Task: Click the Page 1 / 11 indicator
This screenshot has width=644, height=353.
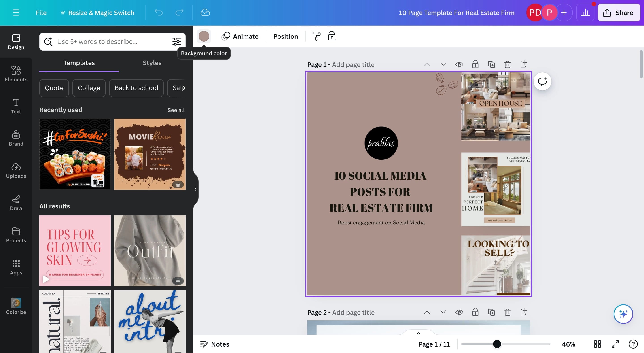Action: pyautogui.click(x=434, y=344)
